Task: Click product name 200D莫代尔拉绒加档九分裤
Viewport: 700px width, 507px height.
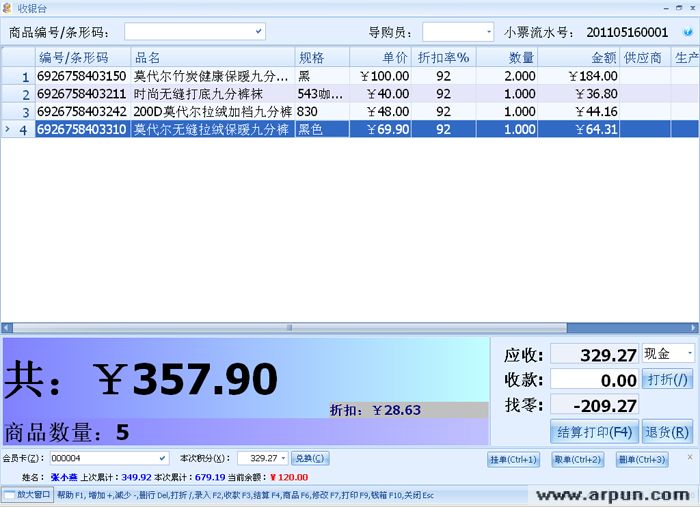Action: (x=212, y=112)
